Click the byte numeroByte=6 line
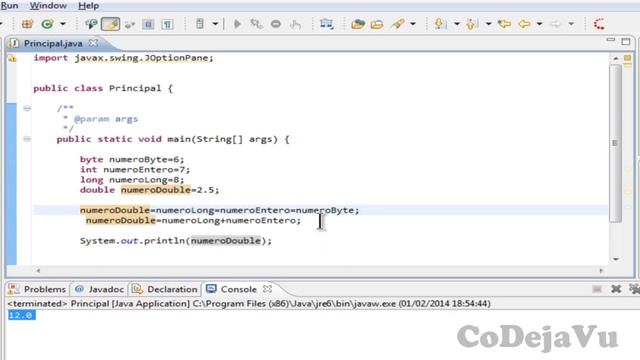Screen dimensions: 640x360 pos(132,160)
